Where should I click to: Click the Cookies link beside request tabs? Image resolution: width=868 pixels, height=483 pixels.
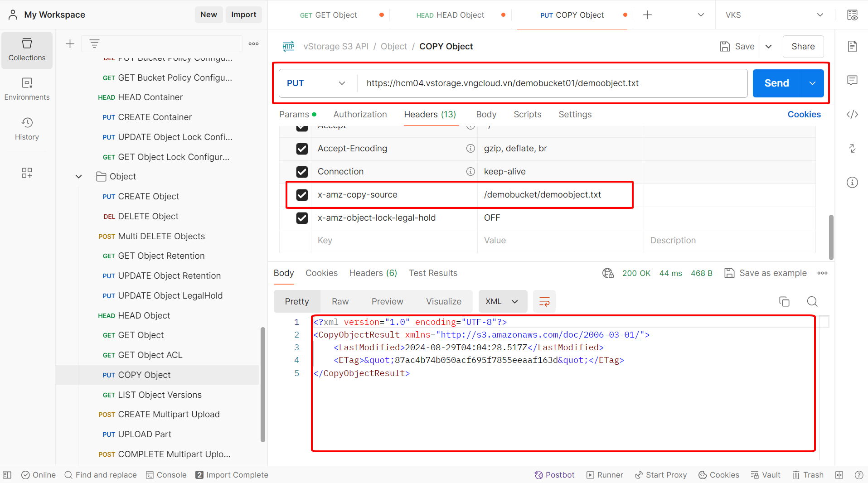click(x=804, y=115)
